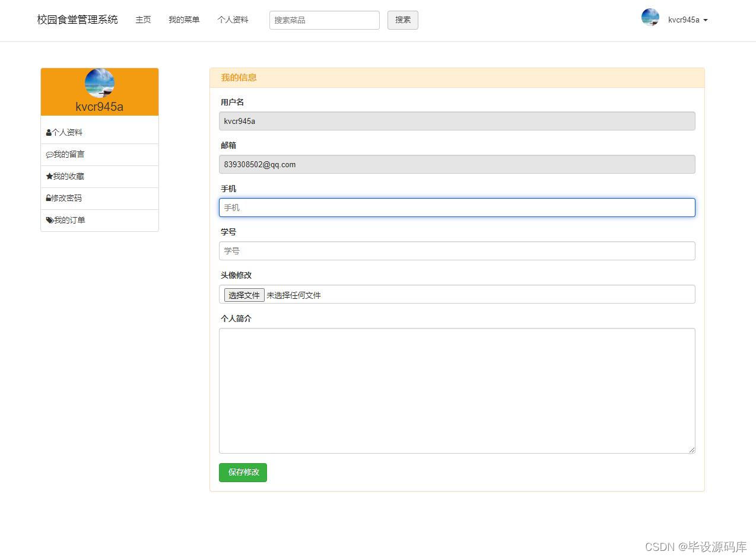Click the 用户名 field label
Image resolution: width=756 pixels, height=558 pixels.
[x=233, y=102]
